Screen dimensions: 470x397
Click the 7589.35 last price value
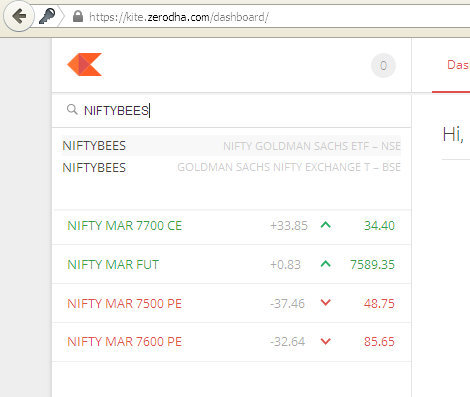pos(372,265)
